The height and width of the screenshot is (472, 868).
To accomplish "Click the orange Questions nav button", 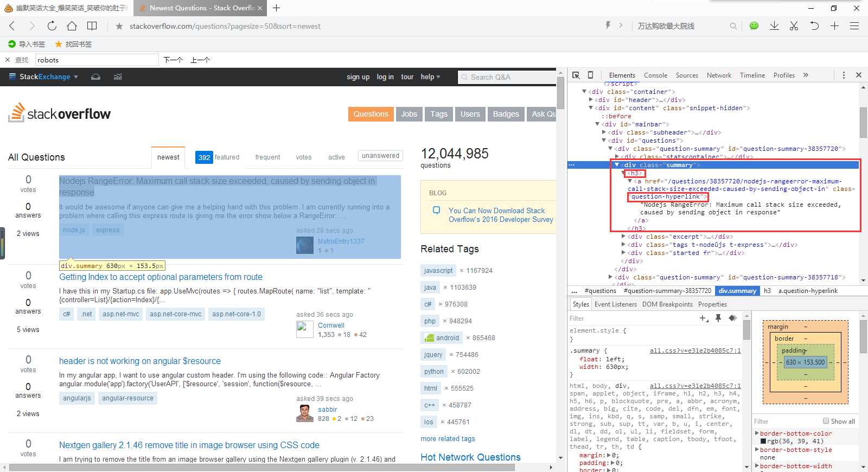I will point(371,114).
